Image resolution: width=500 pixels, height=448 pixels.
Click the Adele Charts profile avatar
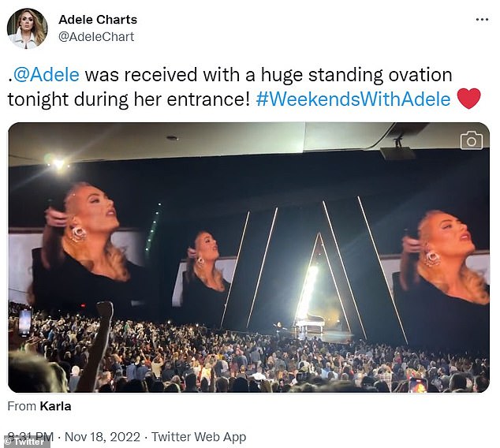click(x=27, y=28)
